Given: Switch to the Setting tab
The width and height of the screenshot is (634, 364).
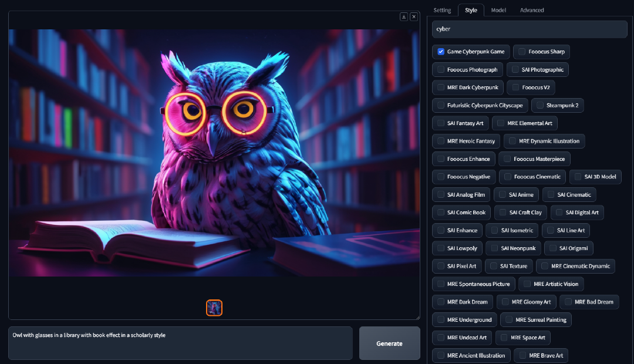Looking at the screenshot, I should (x=442, y=10).
